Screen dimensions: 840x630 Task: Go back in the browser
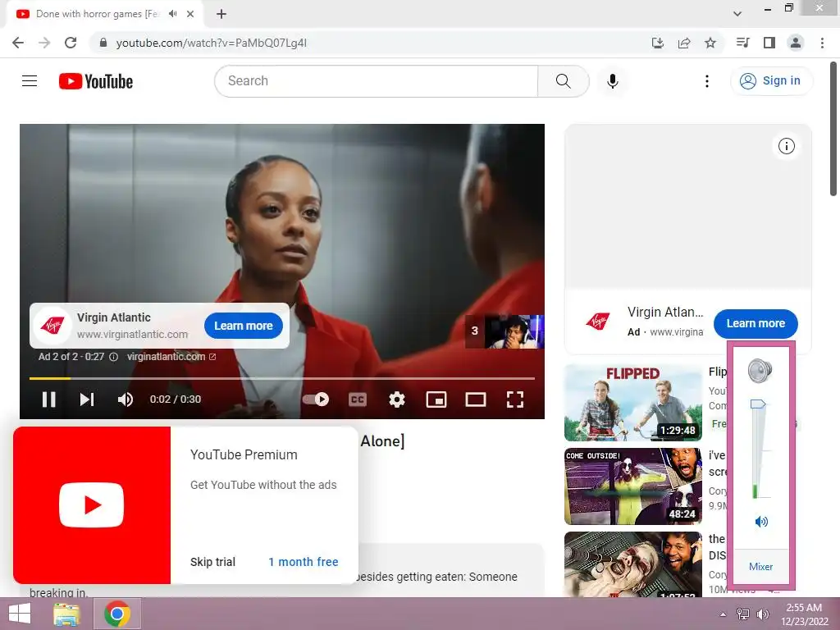18,43
